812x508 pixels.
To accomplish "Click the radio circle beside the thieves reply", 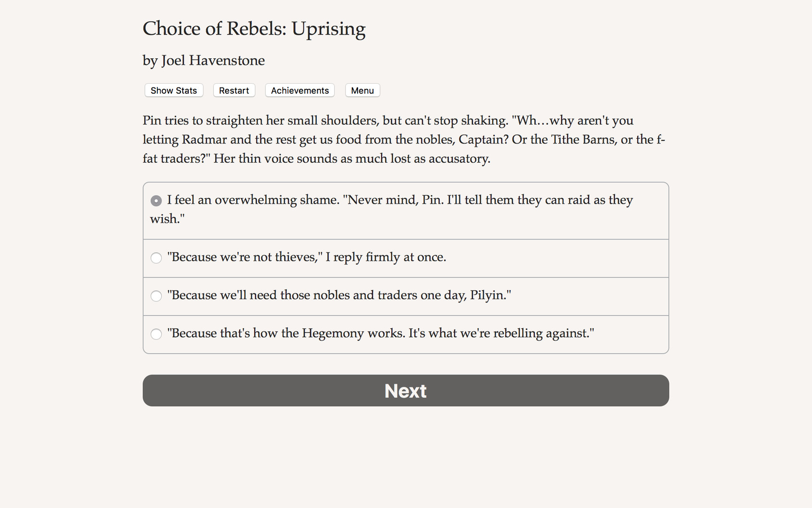I will [156, 258].
